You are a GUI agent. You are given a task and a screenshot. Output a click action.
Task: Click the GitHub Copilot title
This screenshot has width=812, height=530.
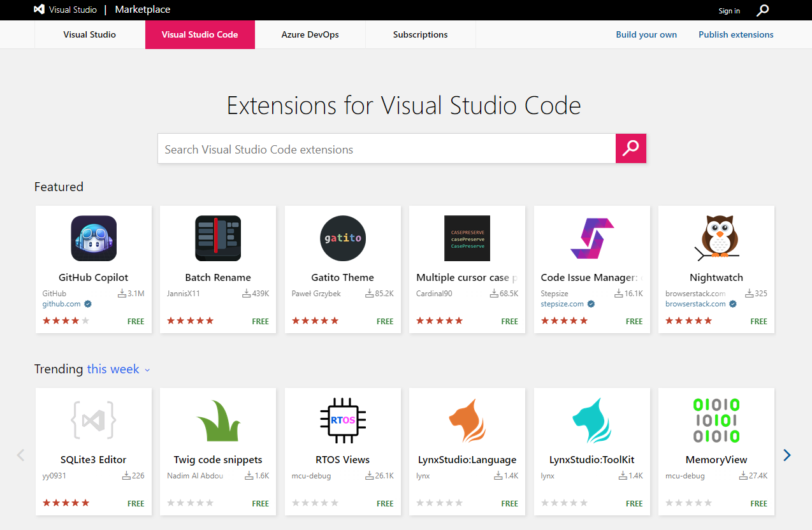[94, 278]
